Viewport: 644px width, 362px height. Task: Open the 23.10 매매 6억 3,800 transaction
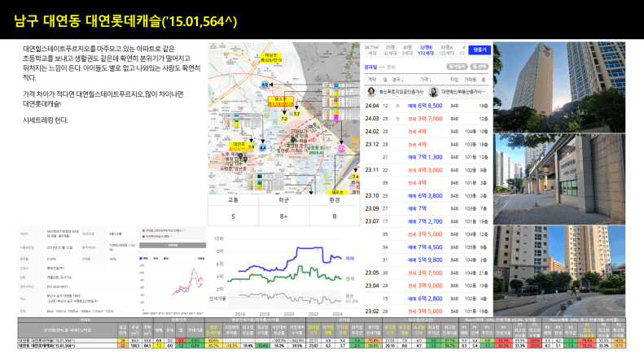coord(427,196)
